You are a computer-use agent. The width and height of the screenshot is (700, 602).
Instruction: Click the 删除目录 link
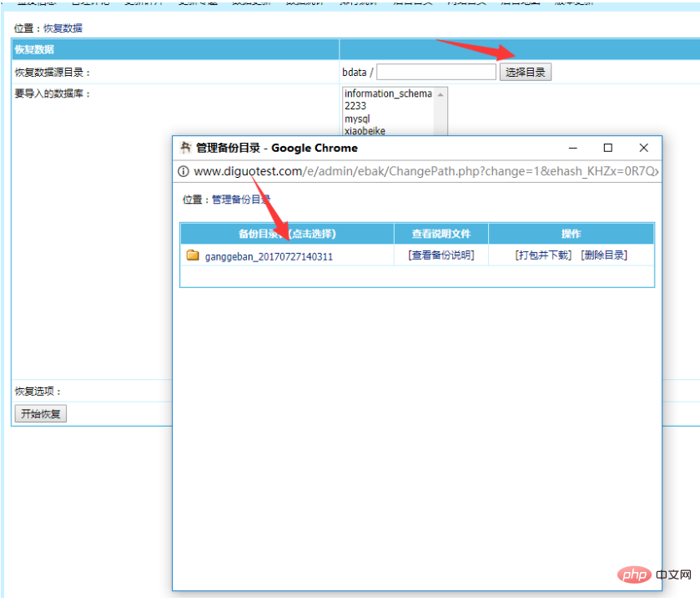coord(604,255)
